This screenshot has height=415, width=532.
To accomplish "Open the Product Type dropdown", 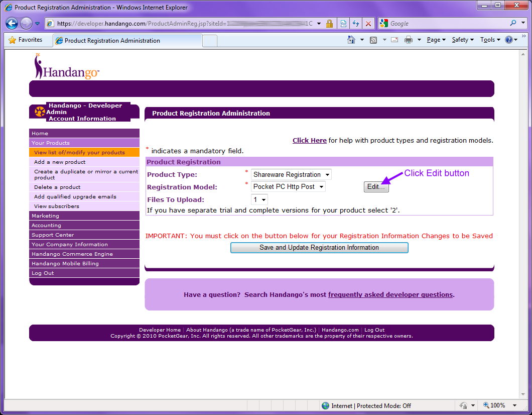I will point(291,174).
